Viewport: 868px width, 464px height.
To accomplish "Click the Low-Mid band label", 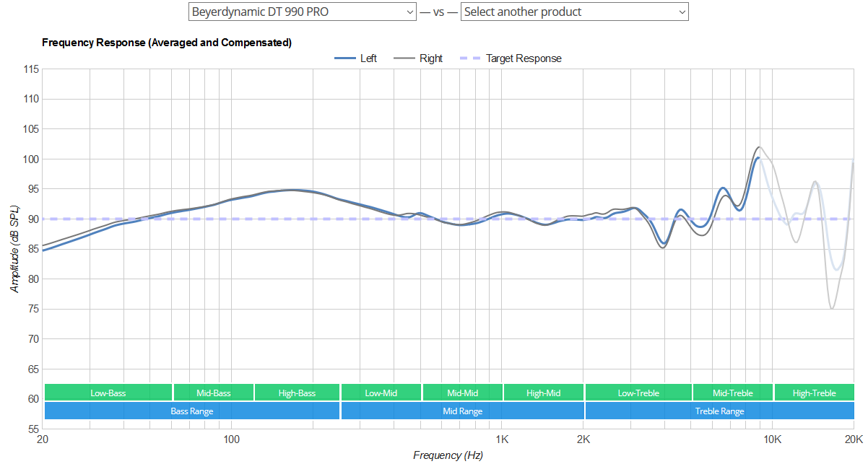I will point(381,393).
